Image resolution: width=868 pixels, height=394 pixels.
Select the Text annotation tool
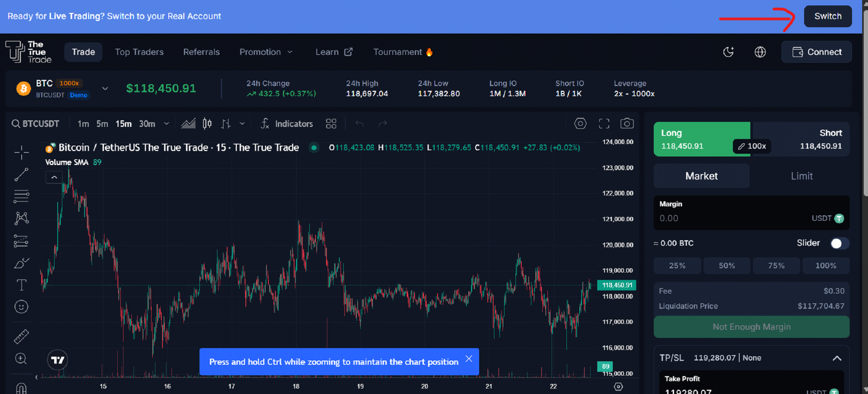[x=21, y=285]
